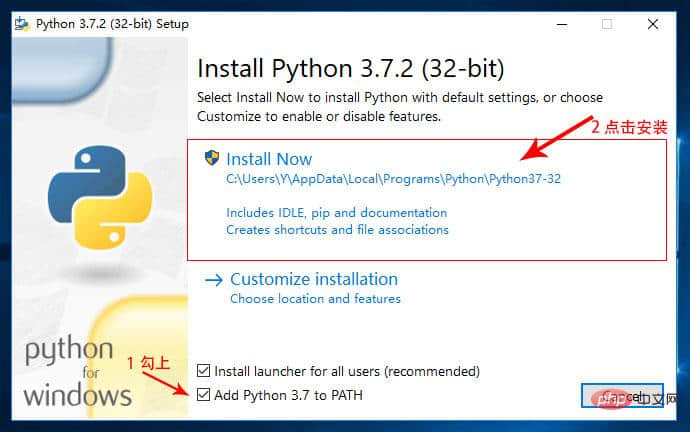690x432 pixels.
Task: Uncheck Add Python 3.7 to PATH checkbox
Action: point(203,395)
